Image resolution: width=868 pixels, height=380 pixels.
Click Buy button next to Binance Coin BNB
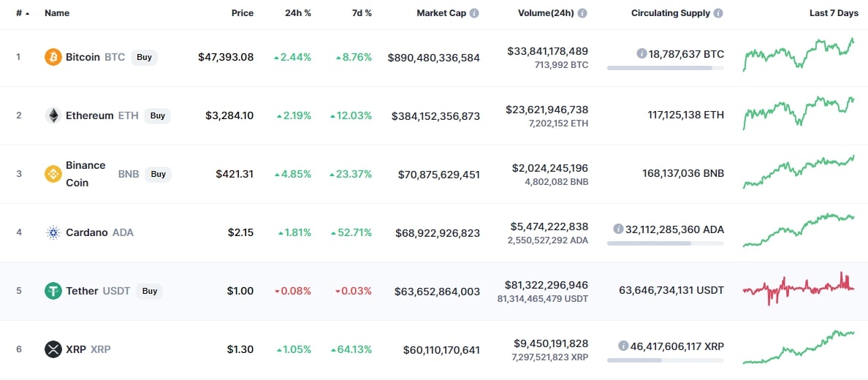(x=159, y=174)
